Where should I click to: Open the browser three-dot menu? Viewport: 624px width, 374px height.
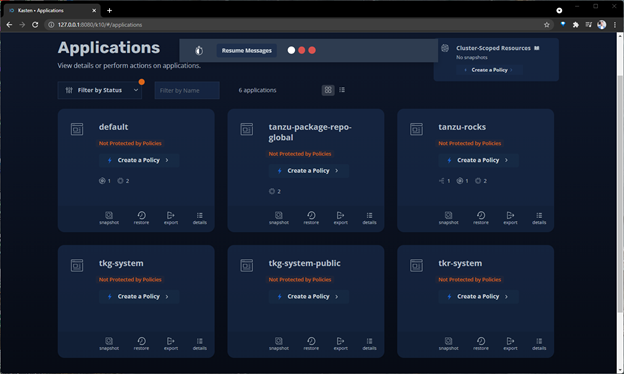pos(615,25)
